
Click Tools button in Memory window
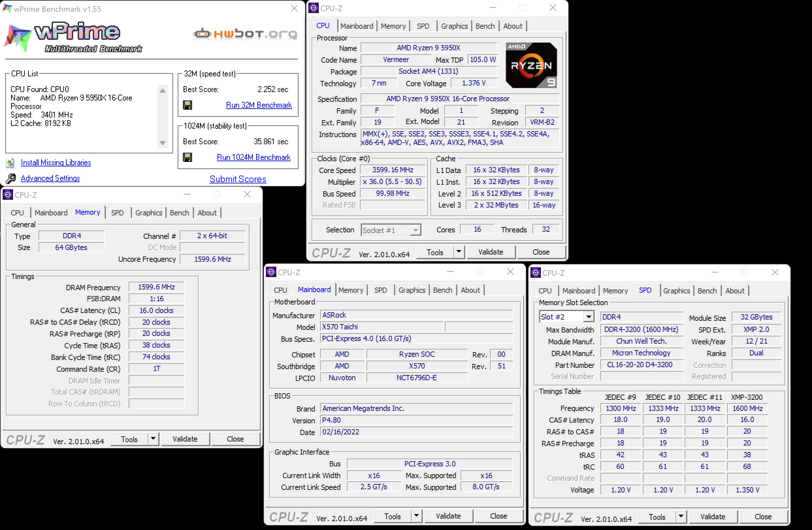[129, 439]
